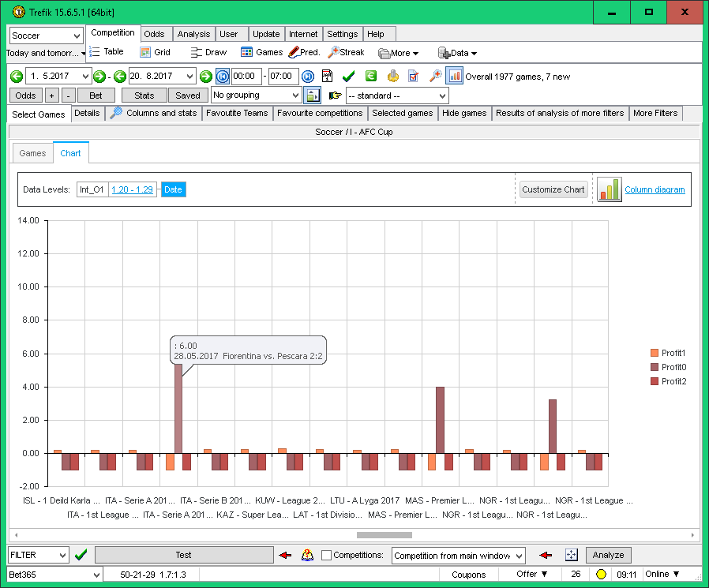
Task: Switch to the Games tab above the chart
Action: pyautogui.click(x=32, y=153)
